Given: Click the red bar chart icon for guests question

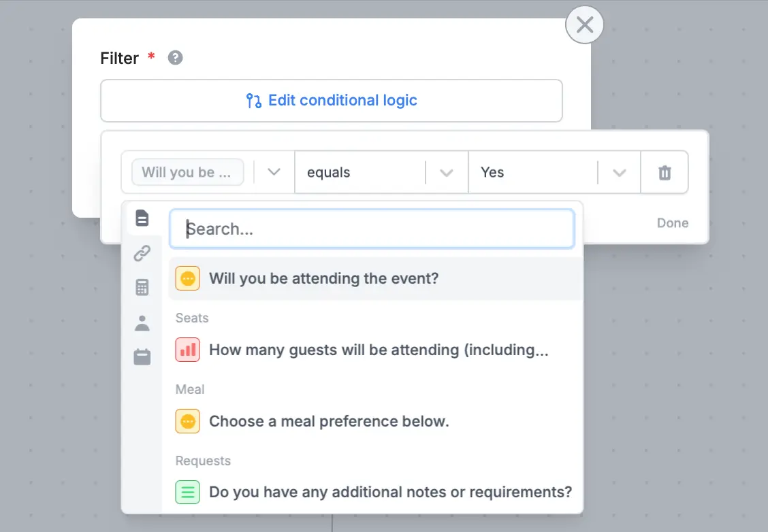Looking at the screenshot, I should [187, 350].
